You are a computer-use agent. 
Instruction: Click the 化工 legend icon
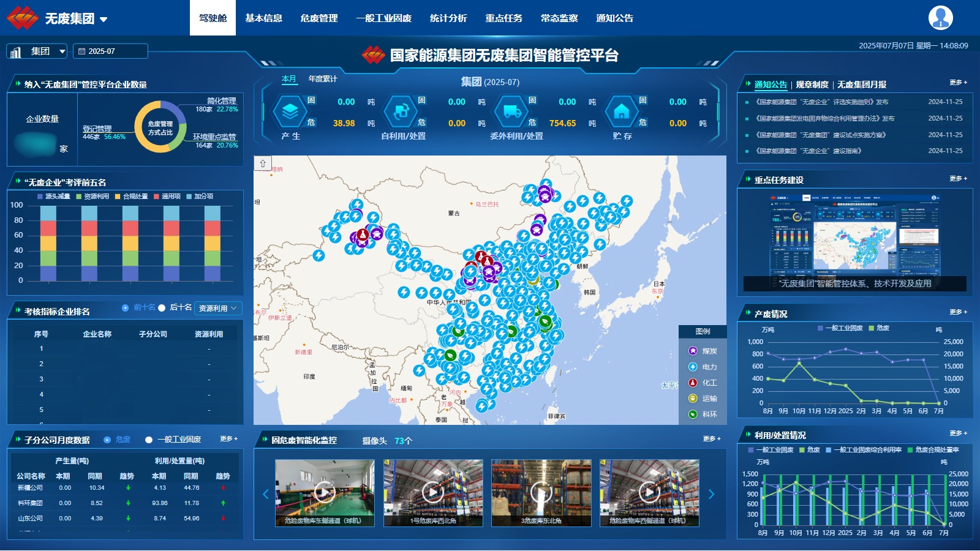(693, 383)
